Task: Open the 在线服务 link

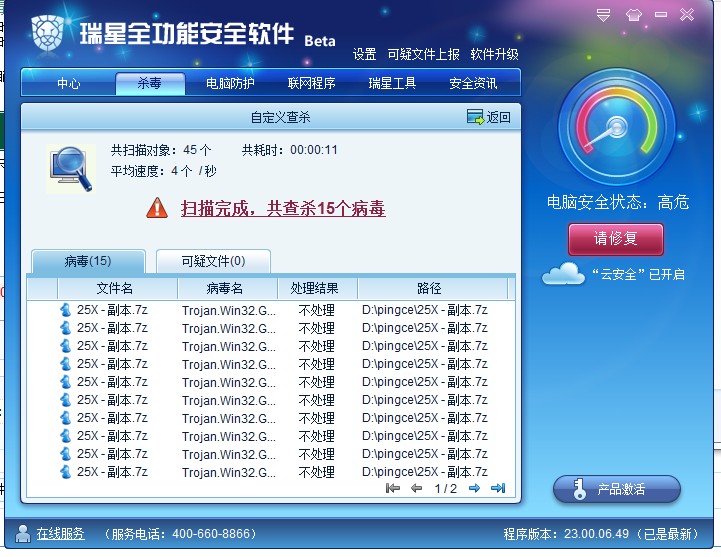Action: click(60, 534)
